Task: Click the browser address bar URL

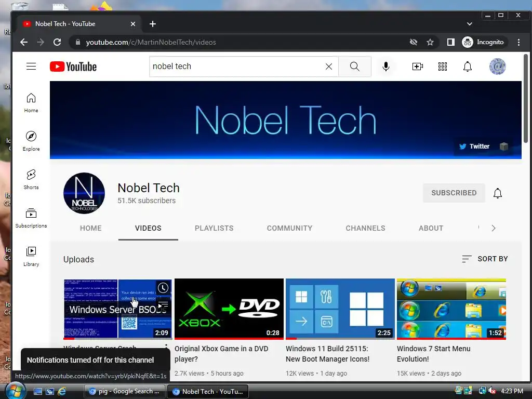Action: (x=151, y=42)
